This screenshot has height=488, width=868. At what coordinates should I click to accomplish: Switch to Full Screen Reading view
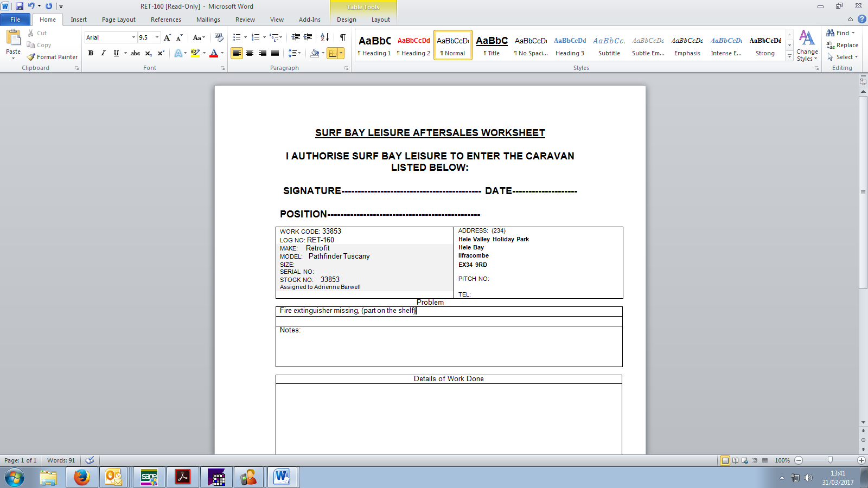point(735,460)
